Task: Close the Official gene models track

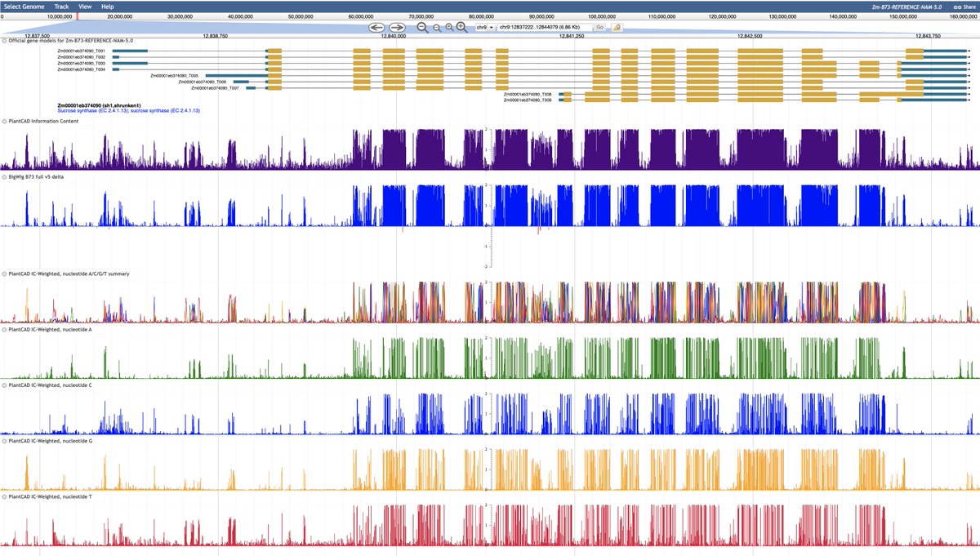Action: coord(4,40)
